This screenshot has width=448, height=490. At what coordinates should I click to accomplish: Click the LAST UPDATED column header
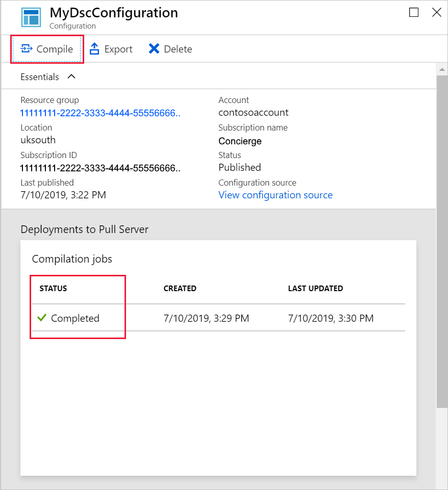click(315, 289)
